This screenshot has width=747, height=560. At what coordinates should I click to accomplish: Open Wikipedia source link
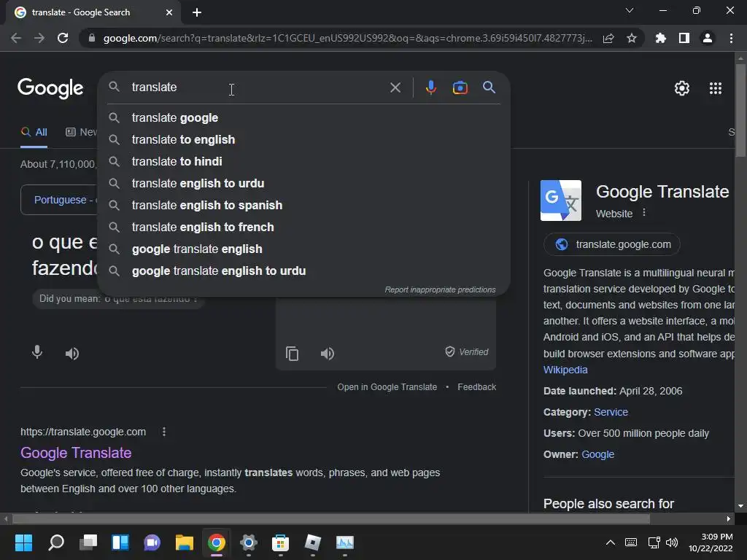[x=565, y=370]
